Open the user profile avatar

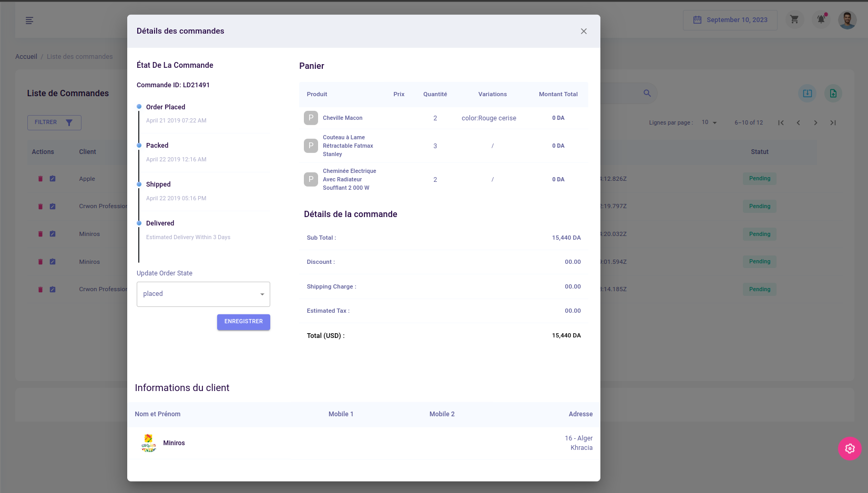pyautogui.click(x=847, y=20)
